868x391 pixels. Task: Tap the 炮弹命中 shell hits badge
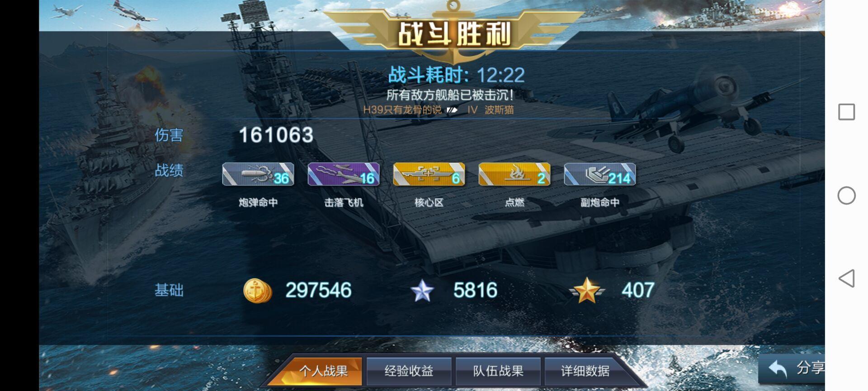[258, 174]
